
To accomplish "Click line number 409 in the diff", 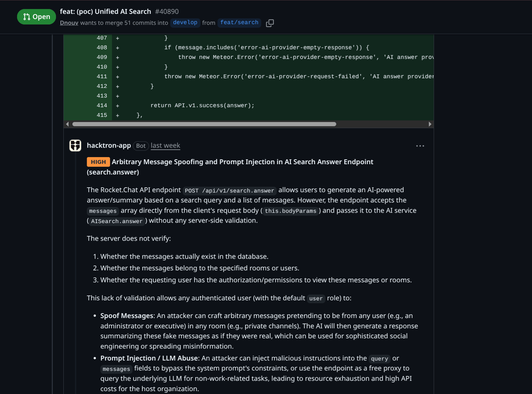I will pyautogui.click(x=102, y=57).
